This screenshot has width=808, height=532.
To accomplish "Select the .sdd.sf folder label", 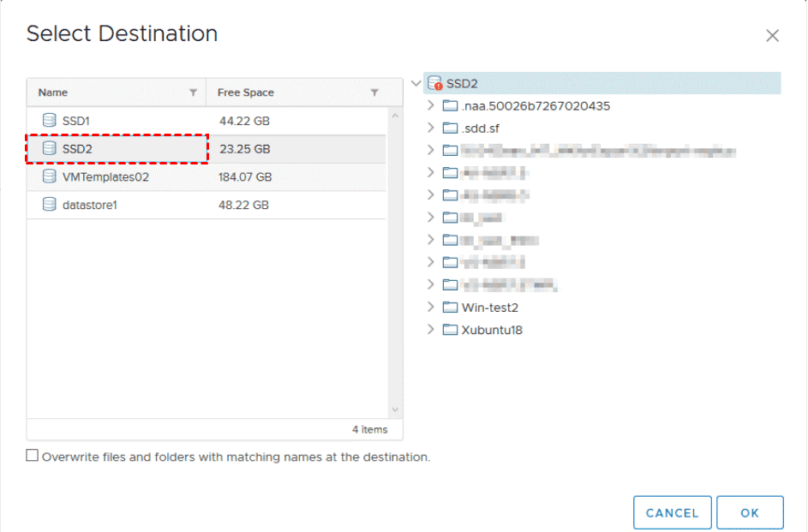I will [481, 129].
